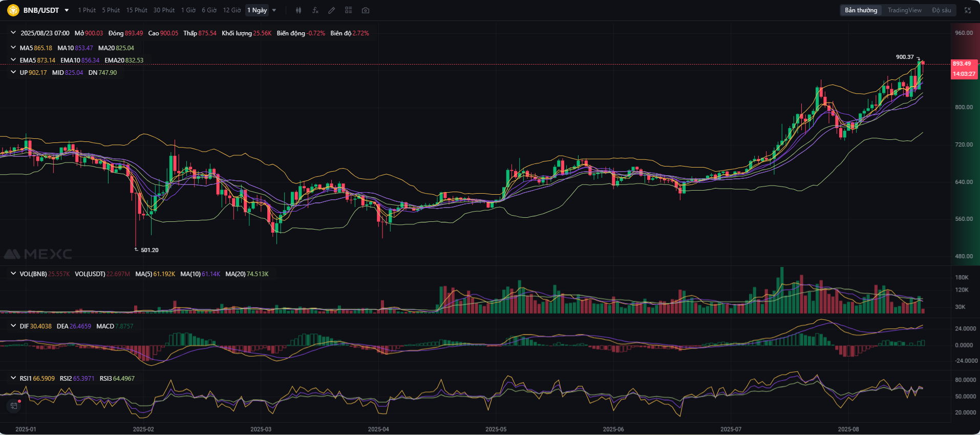Click the MID 825.04 Bollinger value
This screenshot has width=980, height=435.
point(68,73)
